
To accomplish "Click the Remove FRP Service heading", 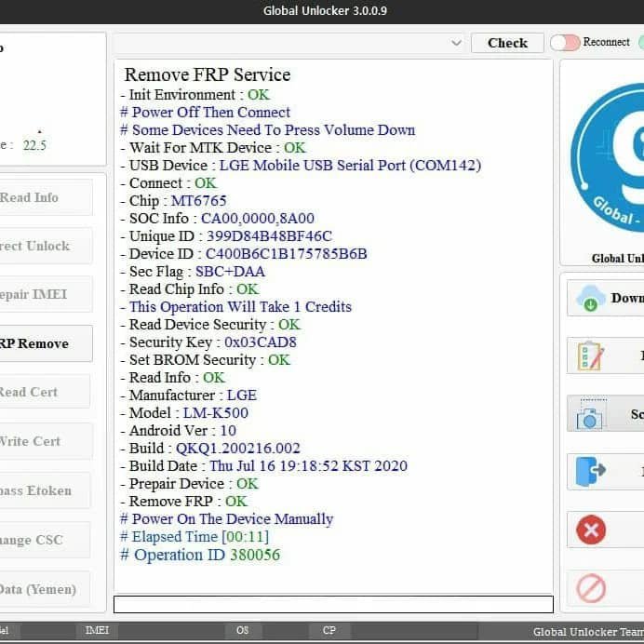I will [208, 74].
